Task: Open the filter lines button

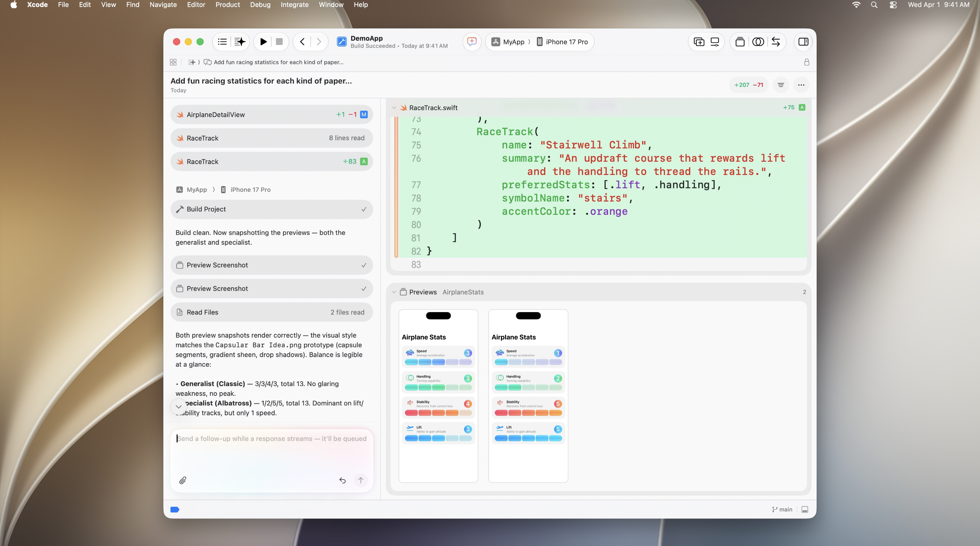Action: [781, 85]
